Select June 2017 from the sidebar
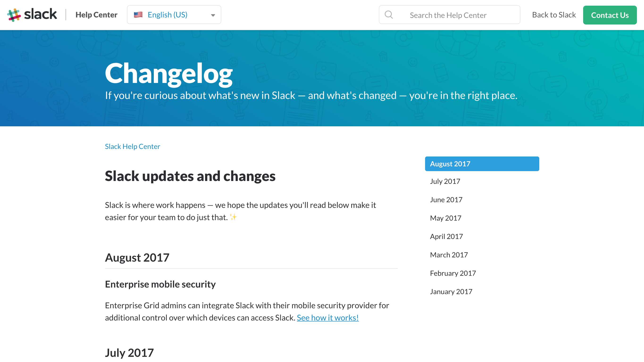Image resolution: width=644 pixels, height=362 pixels. coord(446,200)
